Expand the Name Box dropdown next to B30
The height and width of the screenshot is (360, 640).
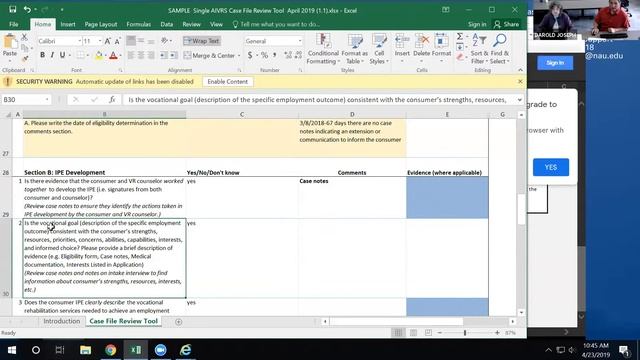(47, 100)
